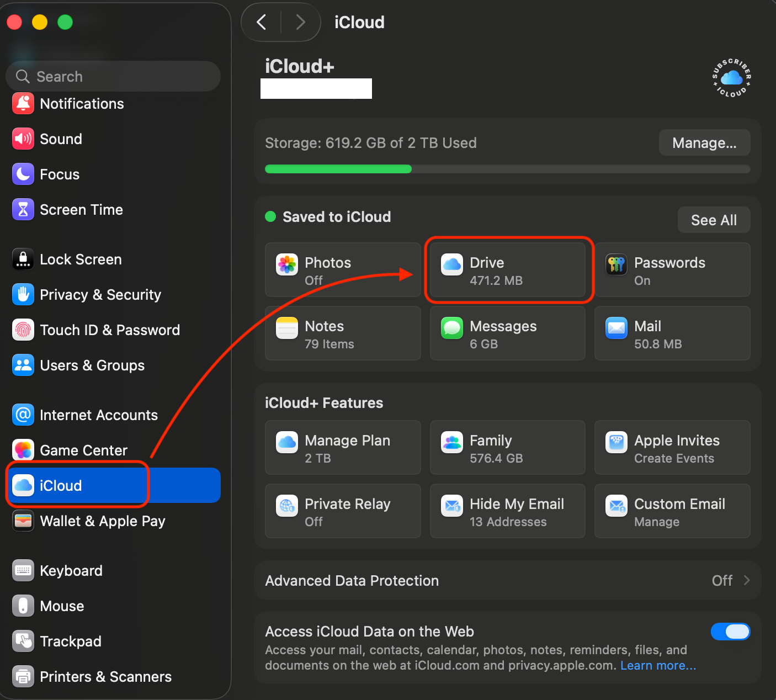Open Keyboard settings via keyboard icon

point(23,571)
